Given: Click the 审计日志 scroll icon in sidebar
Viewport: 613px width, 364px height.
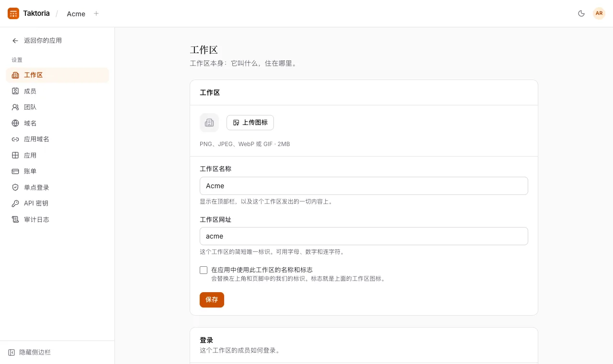Looking at the screenshot, I should click(x=15, y=219).
